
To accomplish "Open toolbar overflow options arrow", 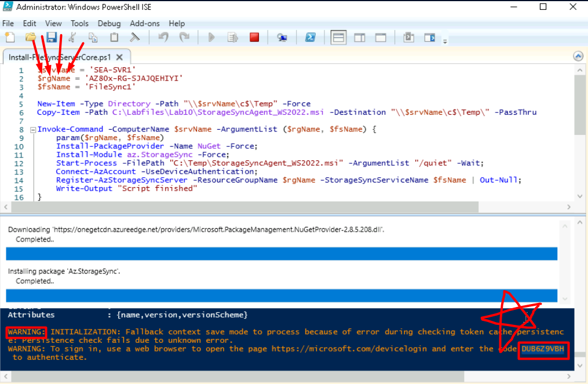I will (445, 41).
